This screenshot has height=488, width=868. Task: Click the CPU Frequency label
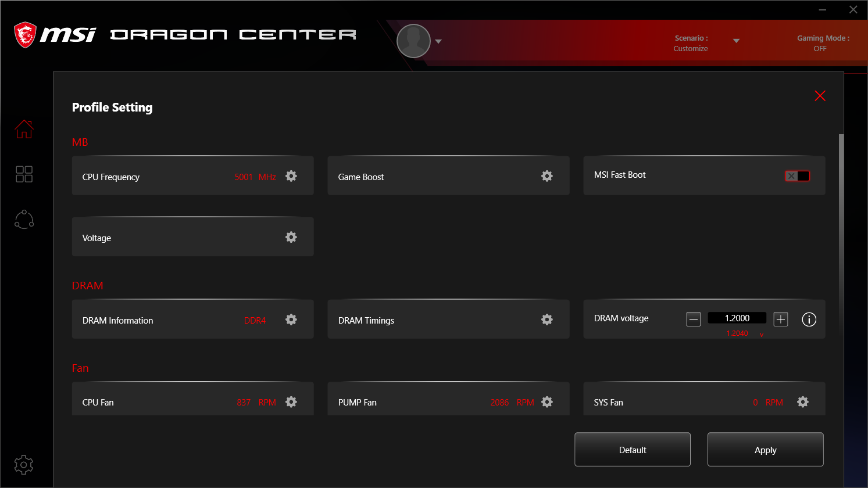tap(111, 177)
